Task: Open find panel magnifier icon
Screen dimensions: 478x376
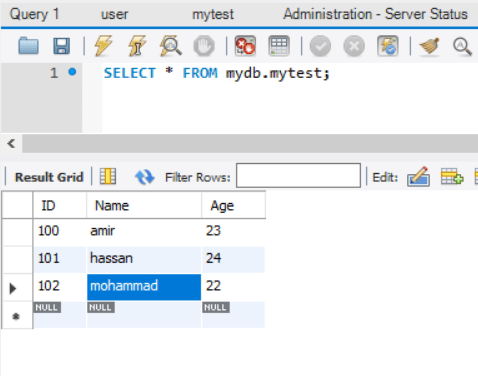Action: tap(462, 46)
